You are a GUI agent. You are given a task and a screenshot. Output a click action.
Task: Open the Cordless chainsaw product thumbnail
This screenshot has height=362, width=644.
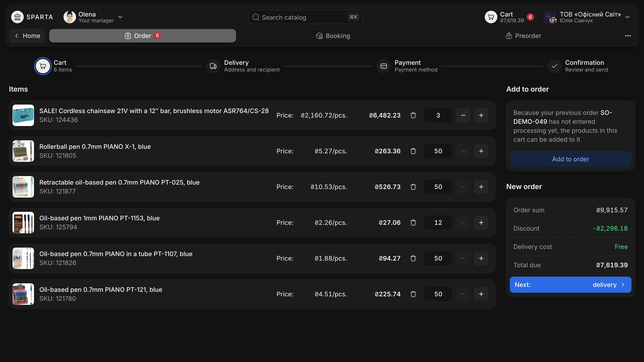pos(23,115)
